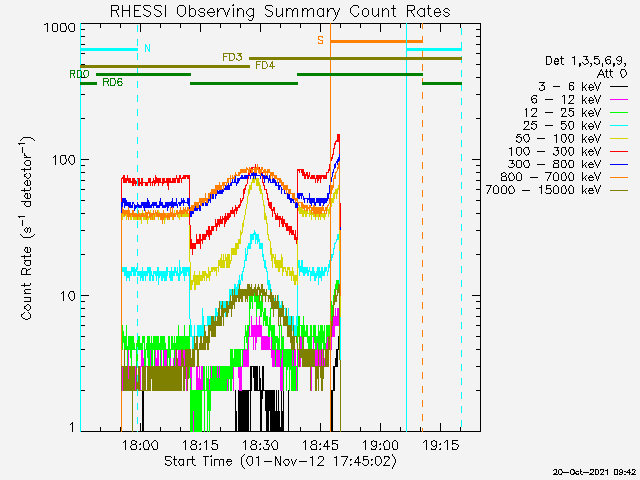This screenshot has width=640, height=480.
Task: Click the plot title RHESSI Observing Summary Count Rates
Action: tap(280, 11)
